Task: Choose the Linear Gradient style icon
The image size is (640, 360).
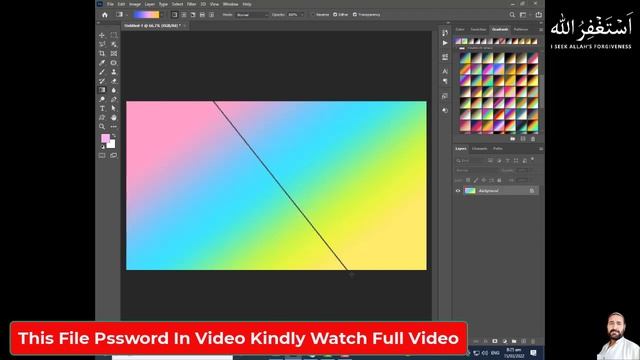Action: 175,15
